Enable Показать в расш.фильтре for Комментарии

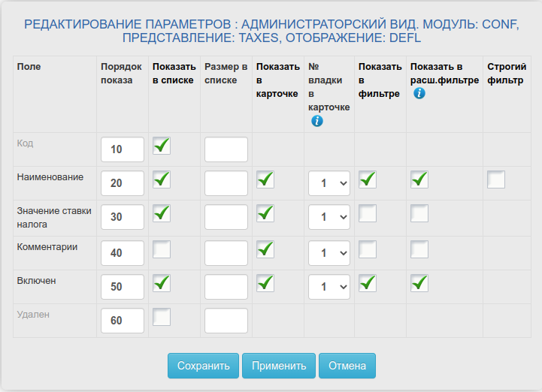[419, 249]
